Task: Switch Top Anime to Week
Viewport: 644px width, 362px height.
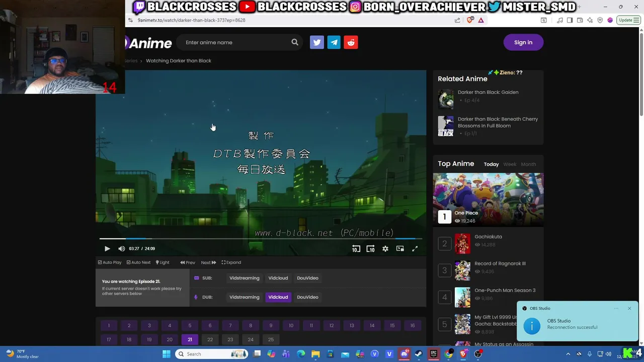Action: pyautogui.click(x=510, y=164)
